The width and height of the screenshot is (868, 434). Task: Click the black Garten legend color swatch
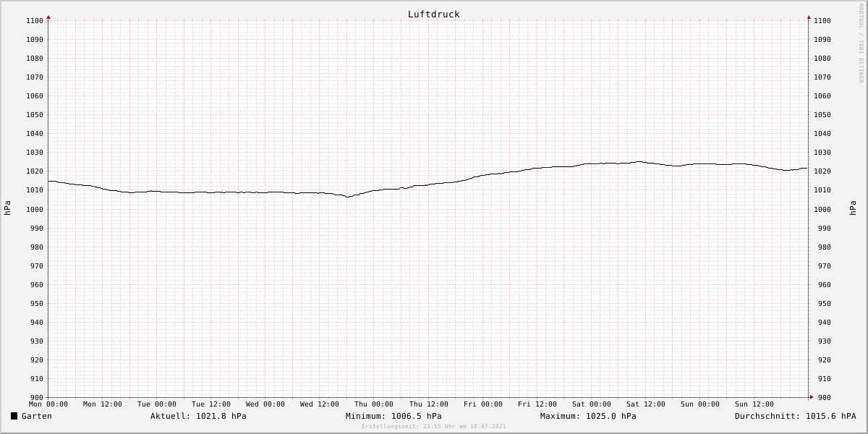[14, 416]
